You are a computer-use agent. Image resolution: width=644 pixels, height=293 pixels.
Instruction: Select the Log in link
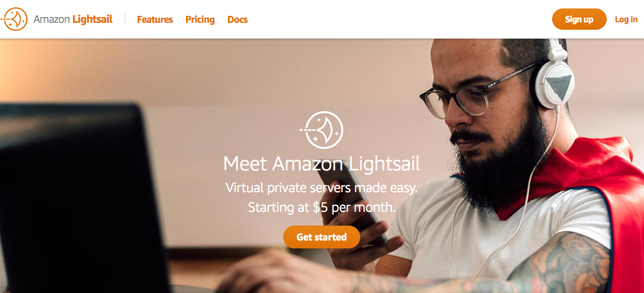tap(626, 19)
